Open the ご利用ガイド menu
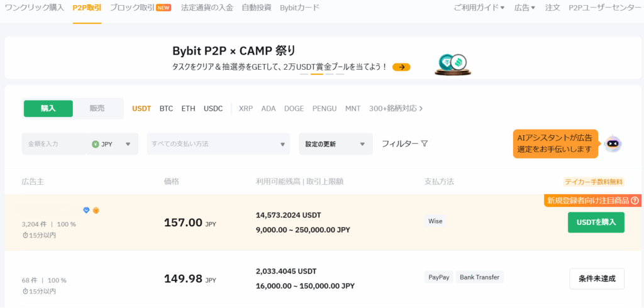The width and height of the screenshot is (644, 308). tap(479, 8)
